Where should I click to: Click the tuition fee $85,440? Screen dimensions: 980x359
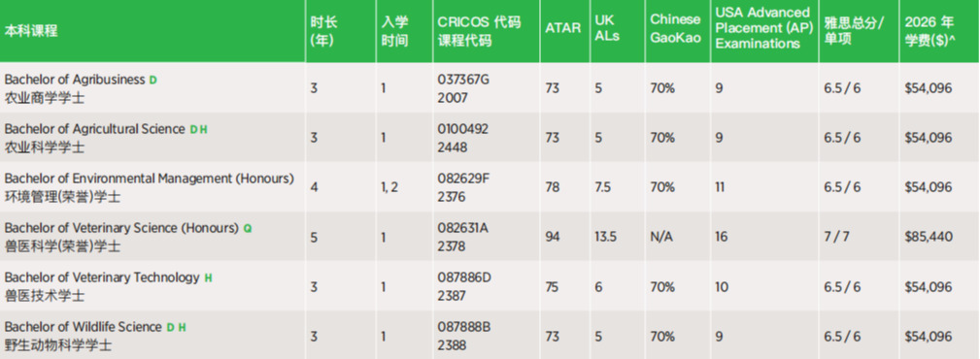929,238
